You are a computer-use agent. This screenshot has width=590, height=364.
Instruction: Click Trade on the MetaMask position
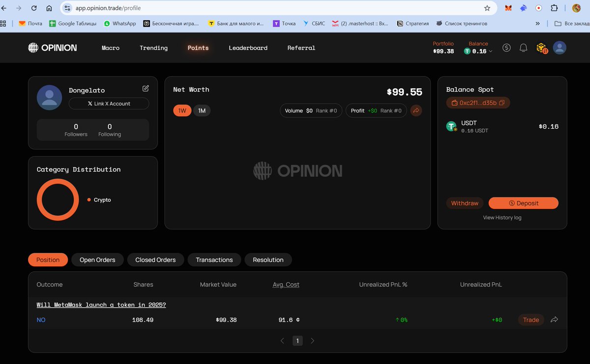[x=531, y=320]
